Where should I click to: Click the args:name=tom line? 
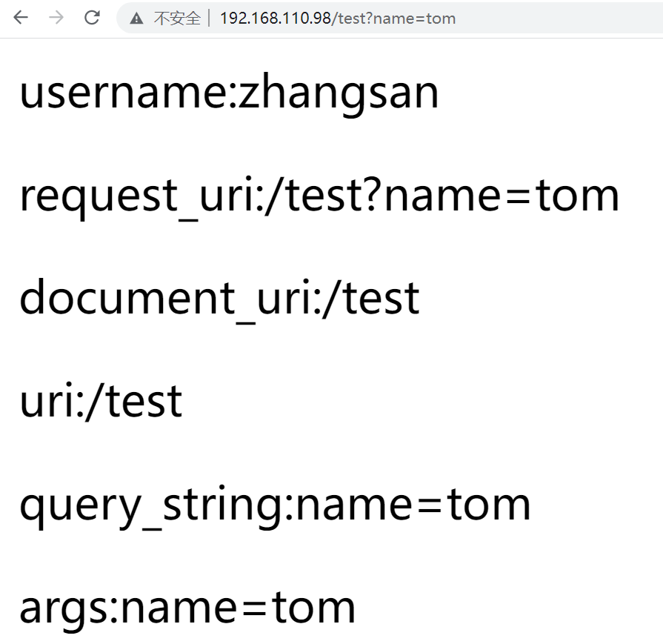[x=187, y=608]
